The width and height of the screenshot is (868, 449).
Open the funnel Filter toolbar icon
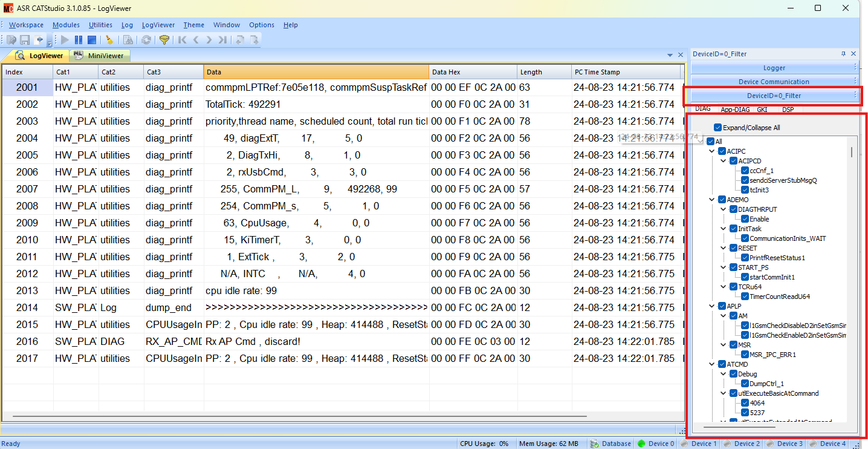(x=164, y=40)
